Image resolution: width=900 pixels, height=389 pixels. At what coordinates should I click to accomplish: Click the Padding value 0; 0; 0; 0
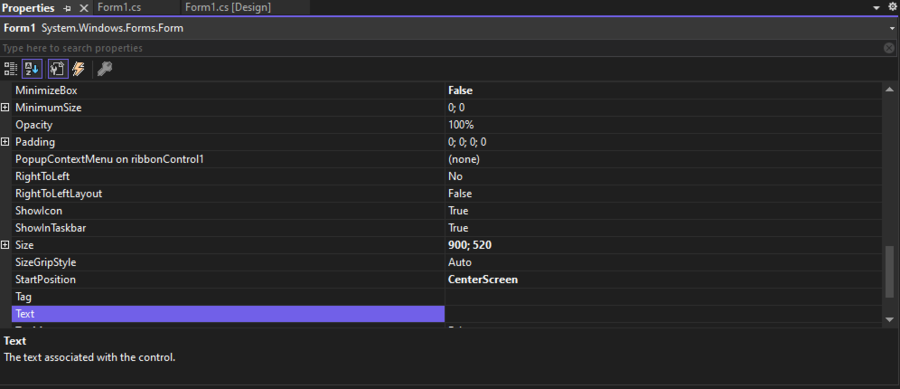[x=467, y=142]
